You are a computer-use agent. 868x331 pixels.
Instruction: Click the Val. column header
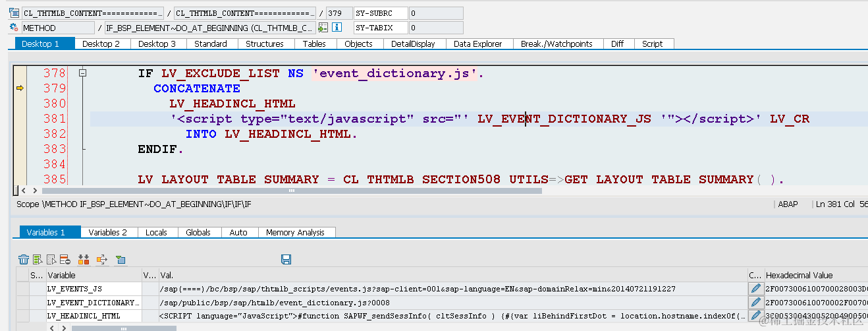pyautogui.click(x=452, y=275)
